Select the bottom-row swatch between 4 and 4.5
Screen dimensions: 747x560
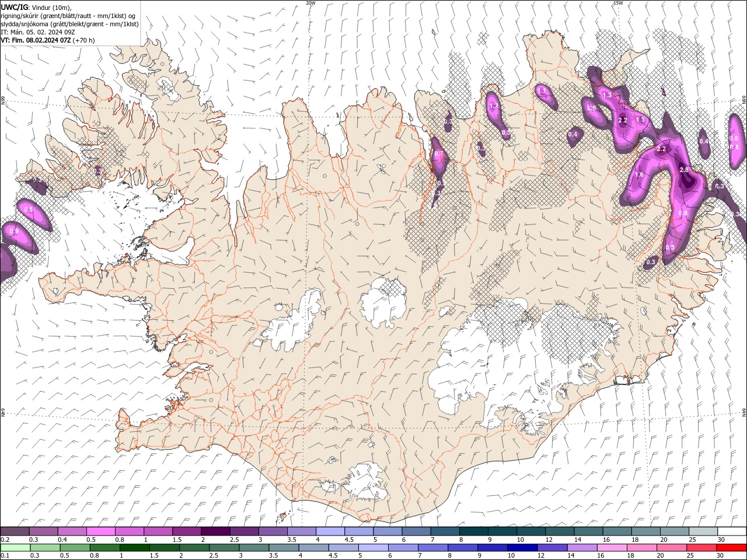313,548
